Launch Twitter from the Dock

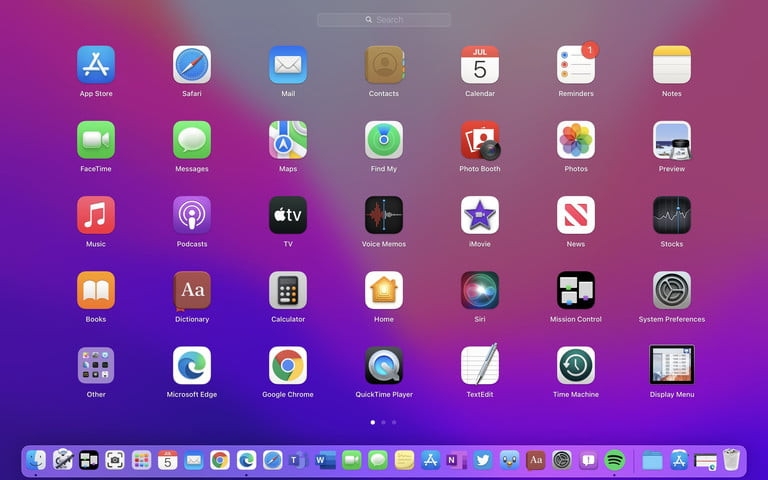[x=483, y=460]
